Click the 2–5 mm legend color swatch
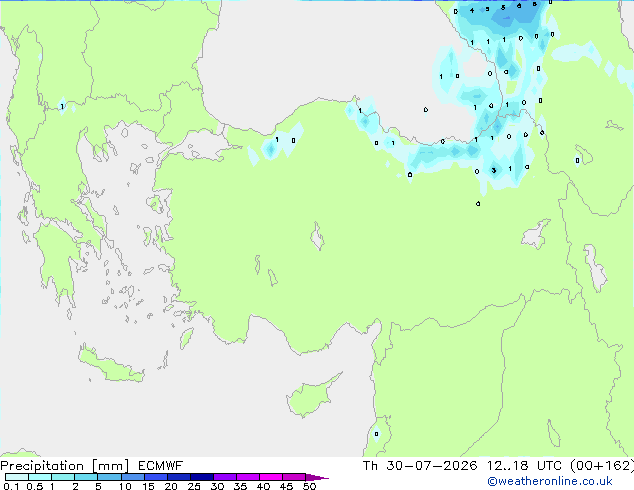 [86, 477]
